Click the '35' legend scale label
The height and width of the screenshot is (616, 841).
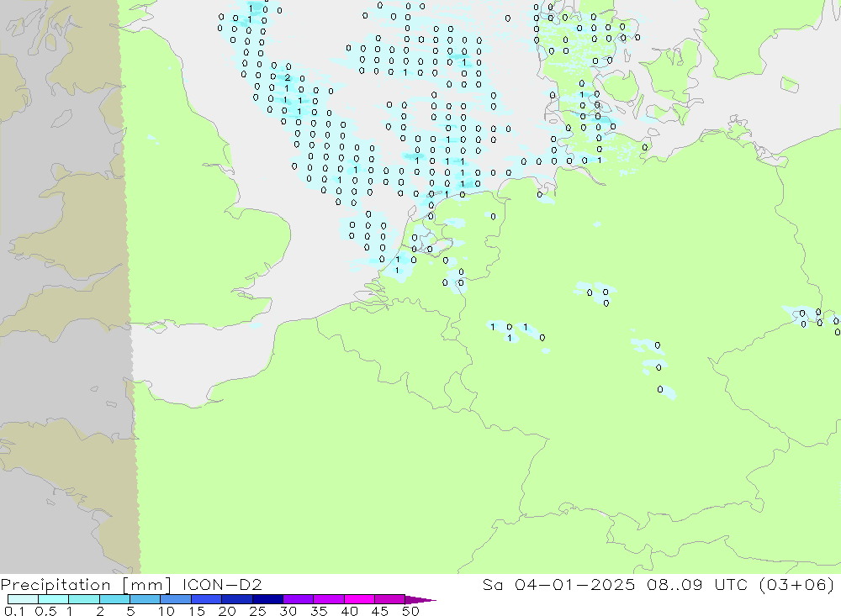point(319,611)
